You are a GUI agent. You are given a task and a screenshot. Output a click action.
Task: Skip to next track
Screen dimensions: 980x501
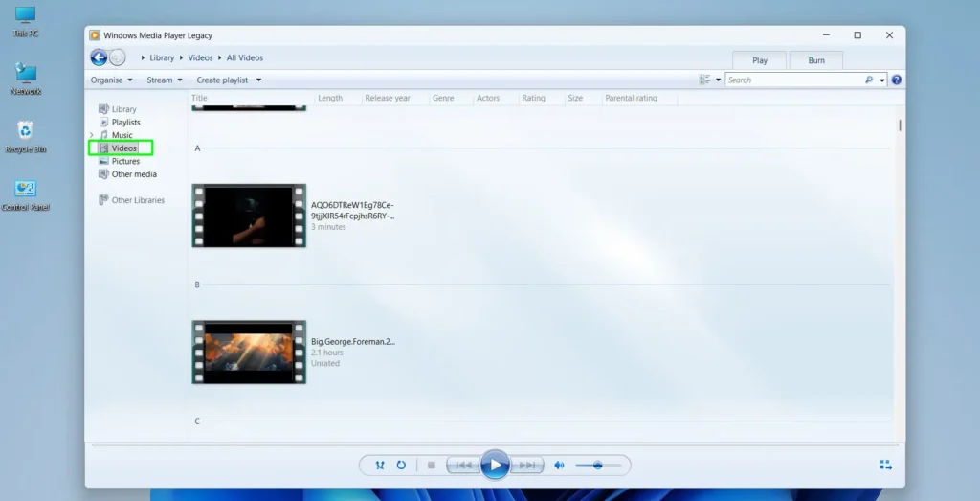pos(527,466)
